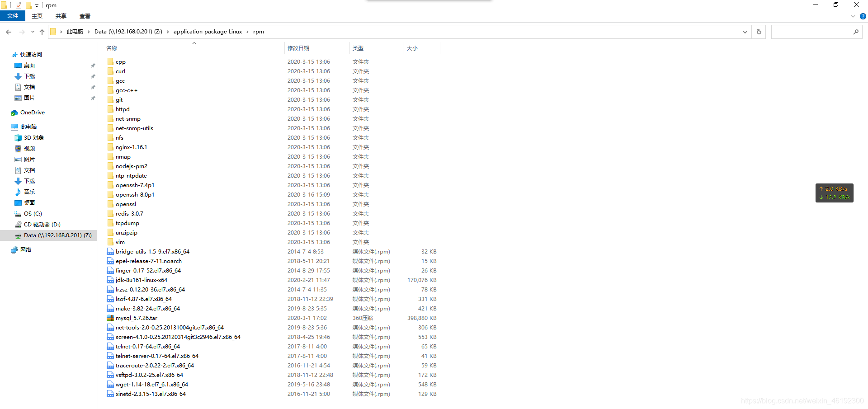This screenshot has height=409, width=868.
Task: Select pinned 下载 under quick access
Action: pos(29,76)
